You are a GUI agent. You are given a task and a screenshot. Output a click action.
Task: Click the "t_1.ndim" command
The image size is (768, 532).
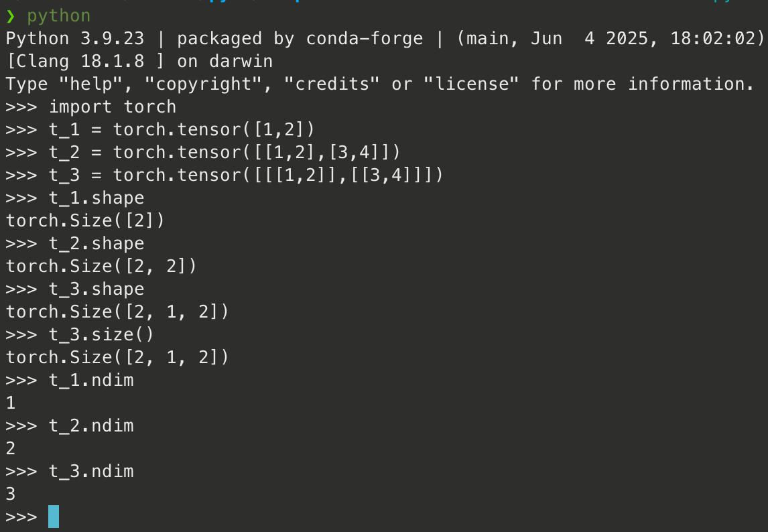[91, 381]
